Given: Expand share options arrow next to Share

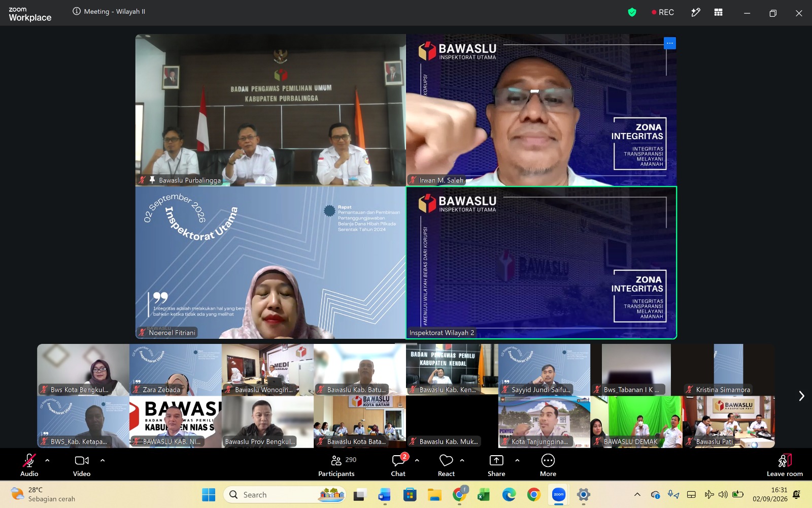Looking at the screenshot, I should pyautogui.click(x=517, y=460).
